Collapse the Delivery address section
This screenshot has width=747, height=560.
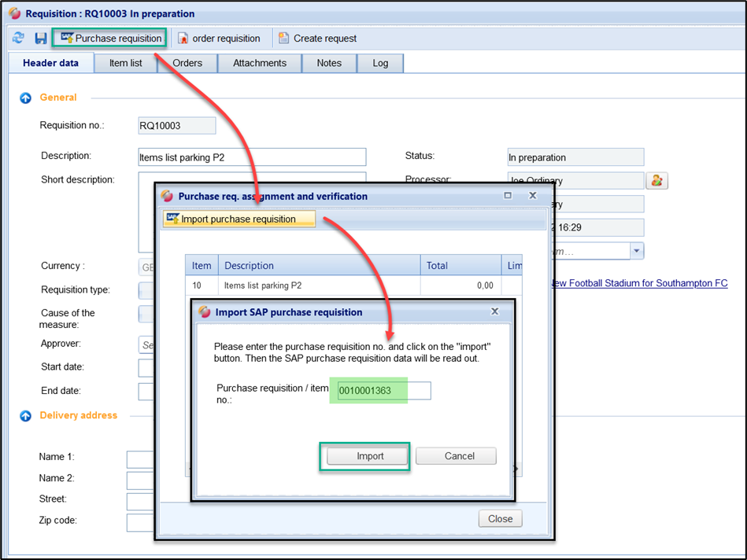point(25,416)
